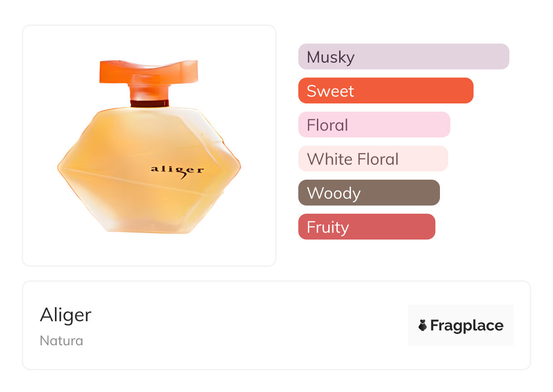Click the dark red bottle neck band
The height and width of the screenshot is (392, 553).
coord(149,103)
